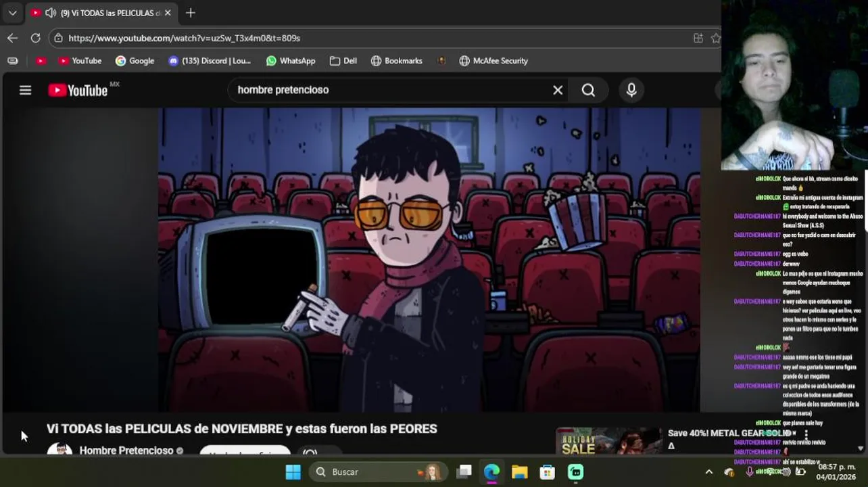Open the Bookmarks globe bookmark
Screen dimensions: 868x487
(x=397, y=61)
